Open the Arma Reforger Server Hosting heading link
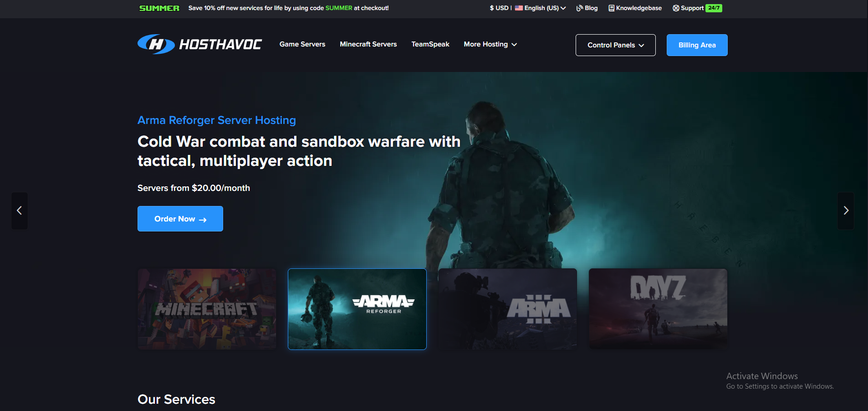This screenshot has height=411, width=868. coord(217,120)
